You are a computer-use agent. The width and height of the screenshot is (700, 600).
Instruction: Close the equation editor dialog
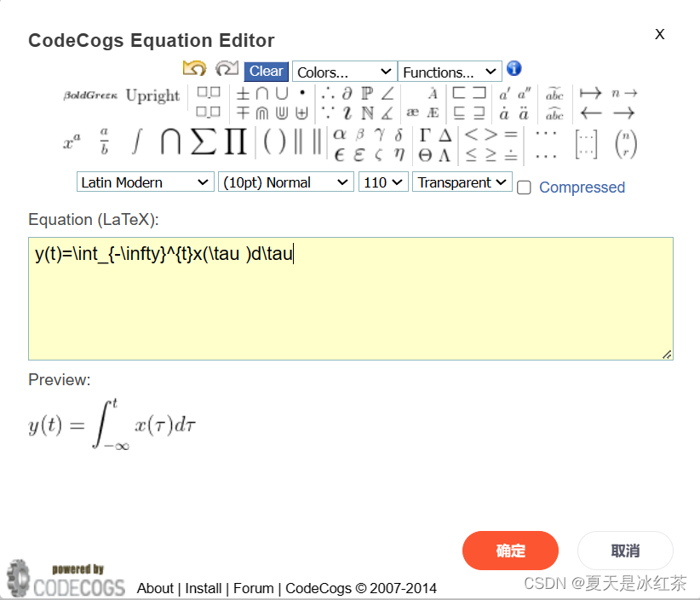(659, 34)
